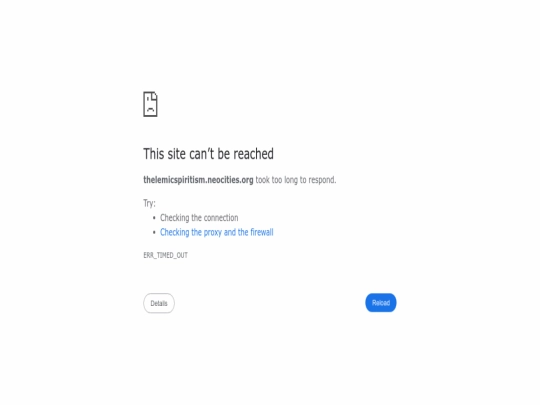Reload the unreachable page
540x405 pixels.
(381, 303)
